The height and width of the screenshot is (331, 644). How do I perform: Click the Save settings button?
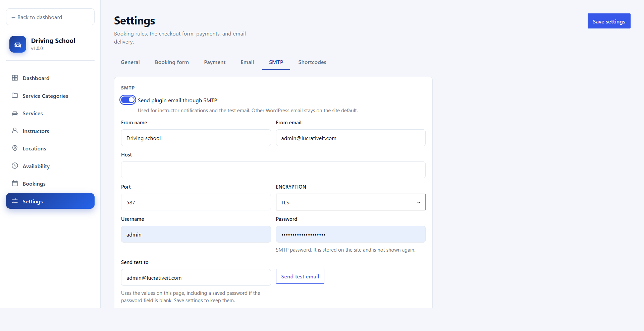click(x=609, y=21)
